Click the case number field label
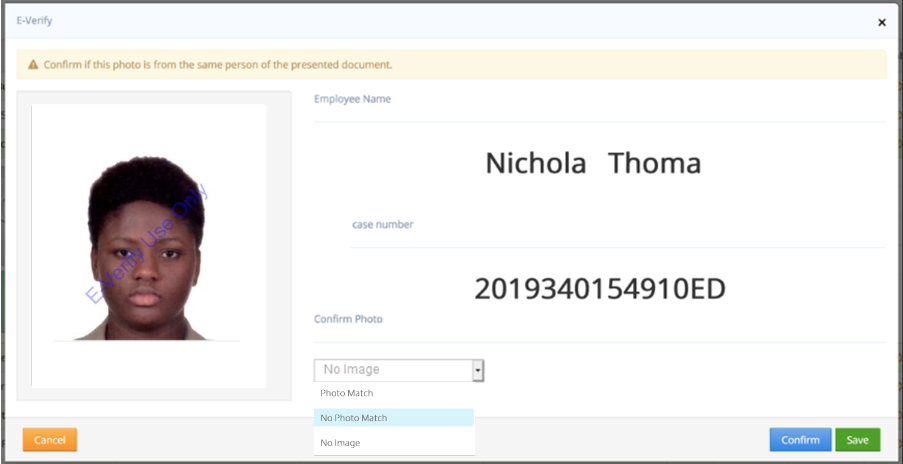This screenshot has width=903, height=464. point(382,225)
